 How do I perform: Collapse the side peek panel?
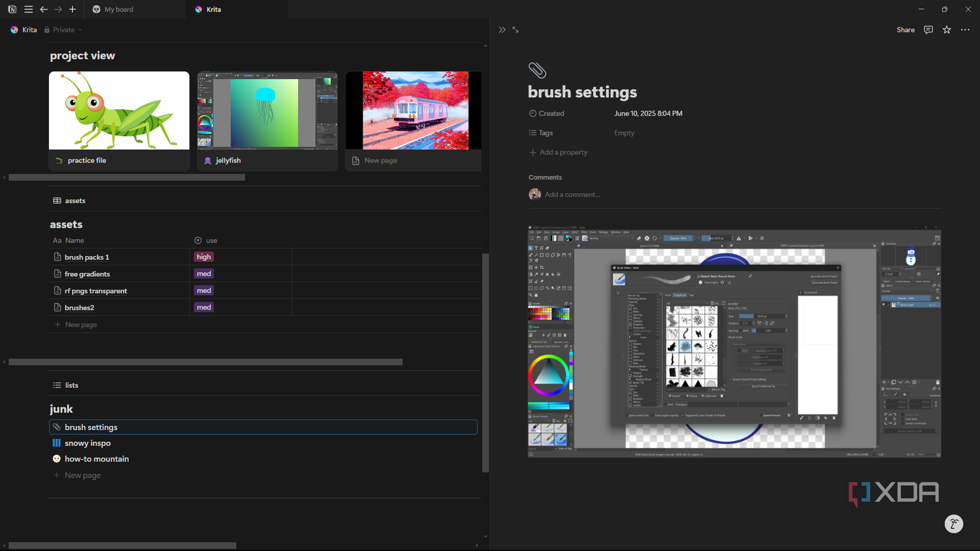[x=502, y=30]
